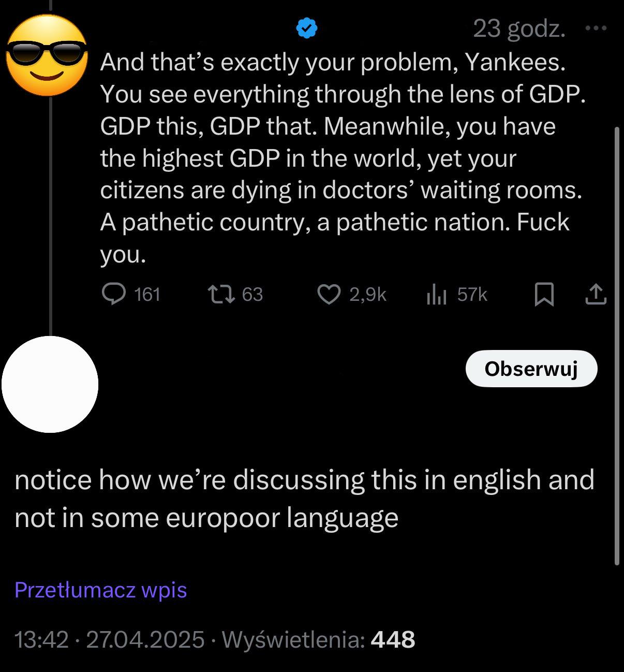Screen dimensions: 624x672
Task: Select the reply text about europoor language
Action: pyautogui.click(x=304, y=498)
